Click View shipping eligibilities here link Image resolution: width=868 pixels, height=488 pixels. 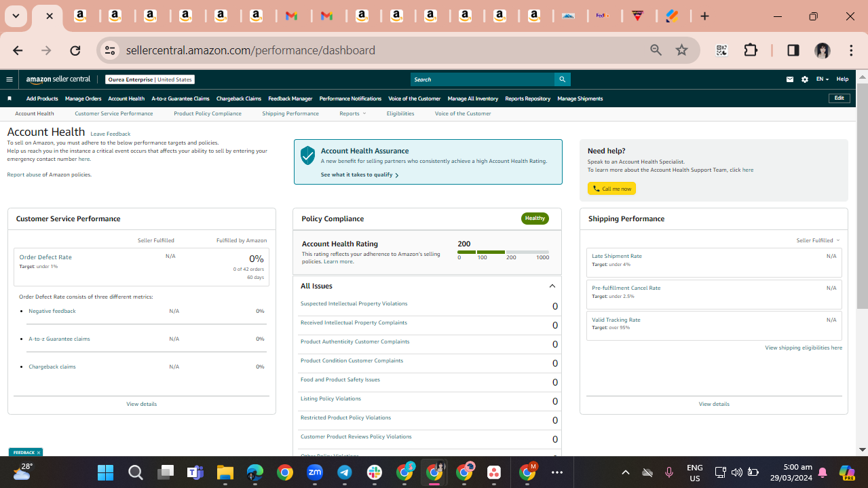click(804, 348)
